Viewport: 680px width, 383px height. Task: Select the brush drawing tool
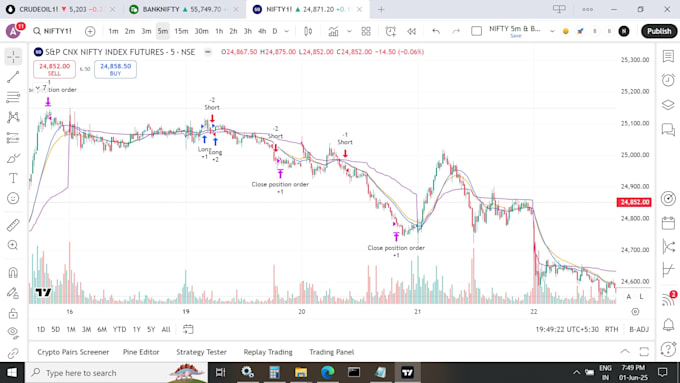click(x=13, y=158)
